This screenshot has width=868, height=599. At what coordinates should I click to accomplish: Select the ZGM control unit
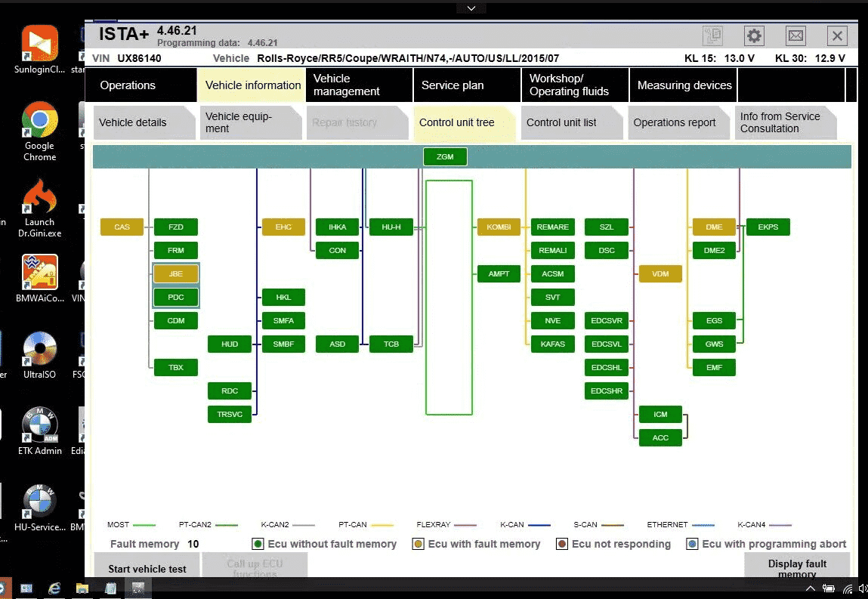point(445,156)
